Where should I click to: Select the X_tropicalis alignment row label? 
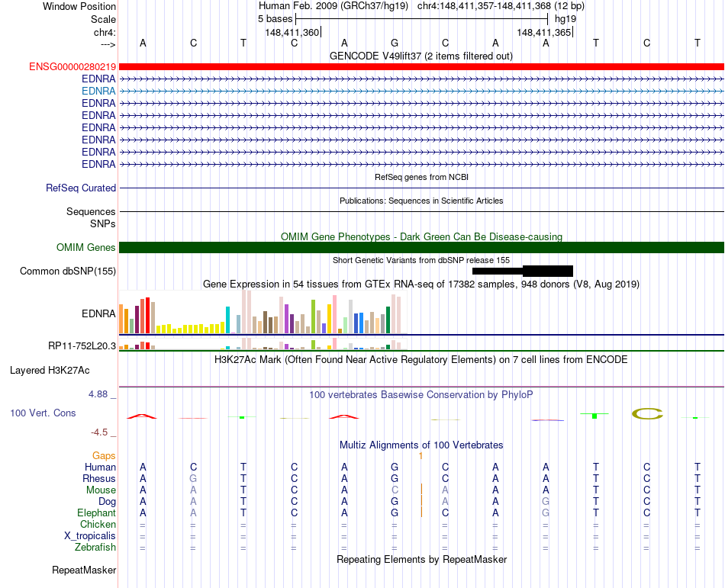click(x=90, y=536)
